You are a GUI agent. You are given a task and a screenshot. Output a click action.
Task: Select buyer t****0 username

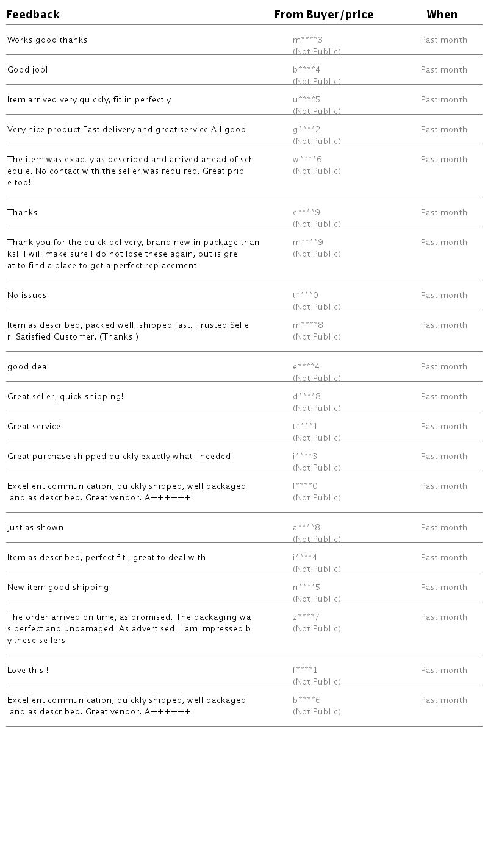(306, 296)
